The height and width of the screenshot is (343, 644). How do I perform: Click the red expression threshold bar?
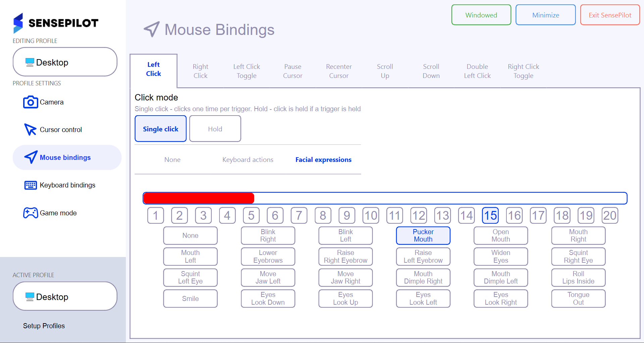199,198
